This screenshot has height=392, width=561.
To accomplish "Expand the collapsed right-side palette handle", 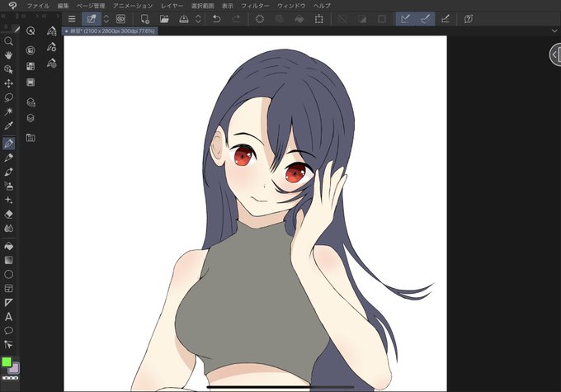I will pos(555,54).
